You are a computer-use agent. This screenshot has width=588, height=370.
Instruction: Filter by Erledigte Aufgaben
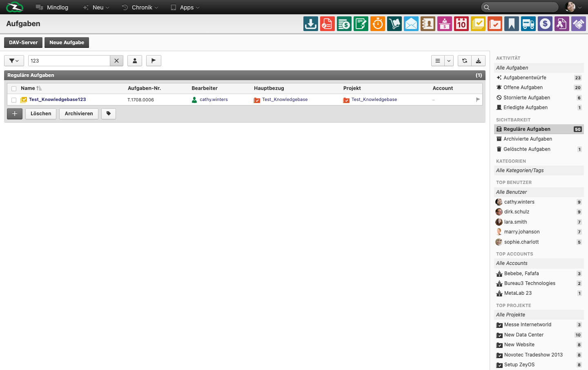coord(539,108)
